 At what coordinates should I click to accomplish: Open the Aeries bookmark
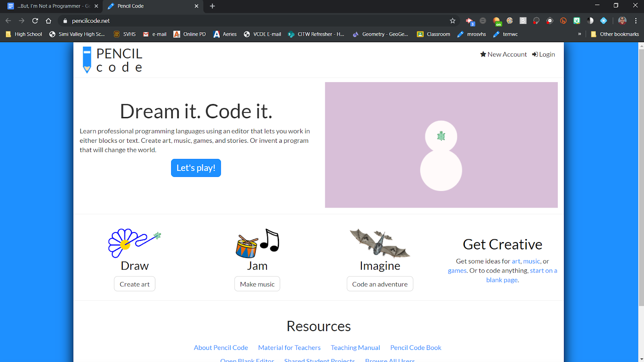225,34
